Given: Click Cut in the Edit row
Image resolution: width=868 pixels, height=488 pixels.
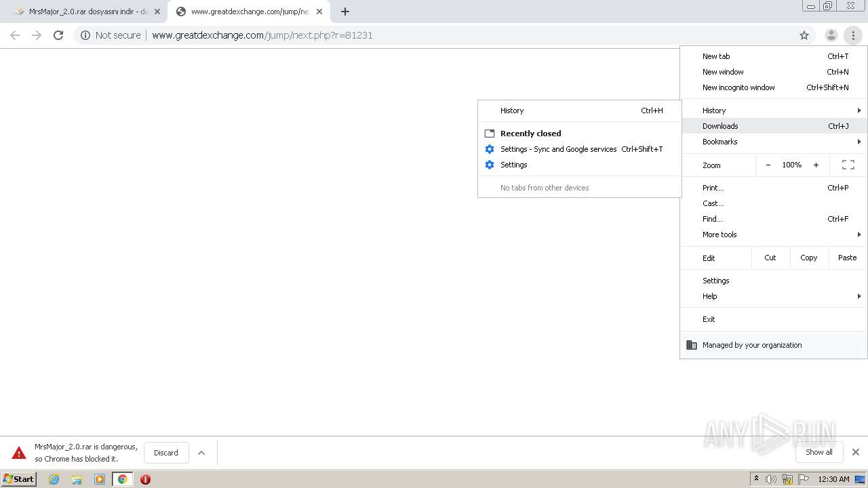Looking at the screenshot, I should pos(770,258).
